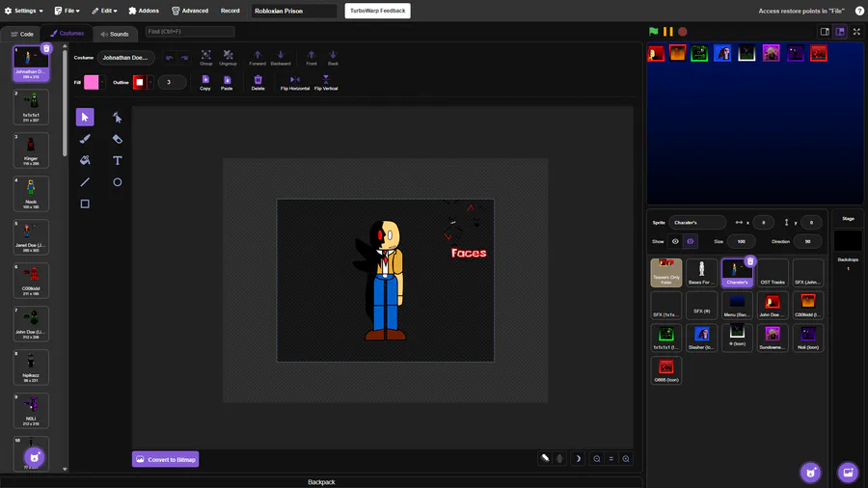Screen dimensions: 868x488
Task: Enter full screen stage mode
Action: pos(857,32)
